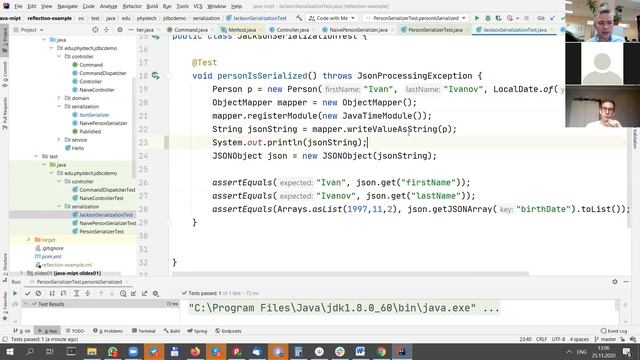640x360 pixels.
Task: Collapse the controller folder under main java
Action: coord(59,56)
